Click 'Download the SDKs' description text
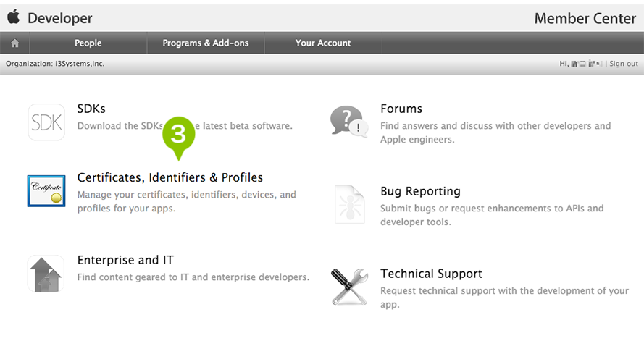The image size is (644, 362). (x=185, y=125)
